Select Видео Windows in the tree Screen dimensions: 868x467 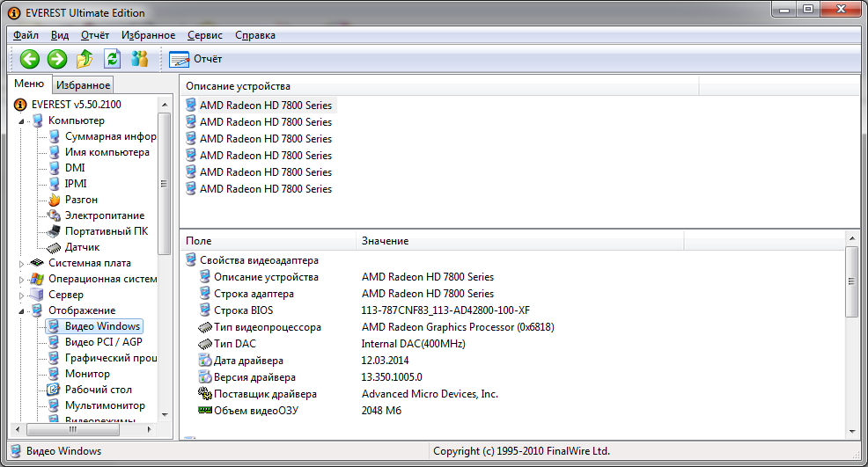coord(102,326)
